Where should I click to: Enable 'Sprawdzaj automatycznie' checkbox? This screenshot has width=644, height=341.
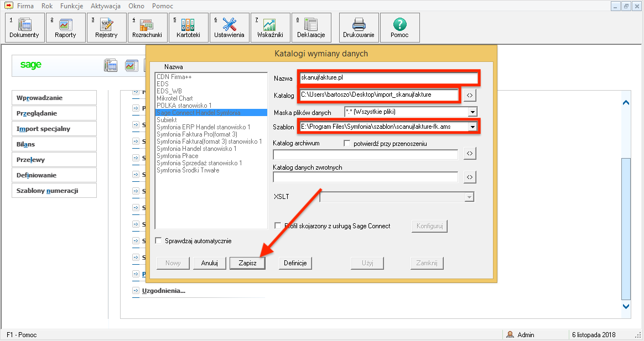[x=159, y=241]
